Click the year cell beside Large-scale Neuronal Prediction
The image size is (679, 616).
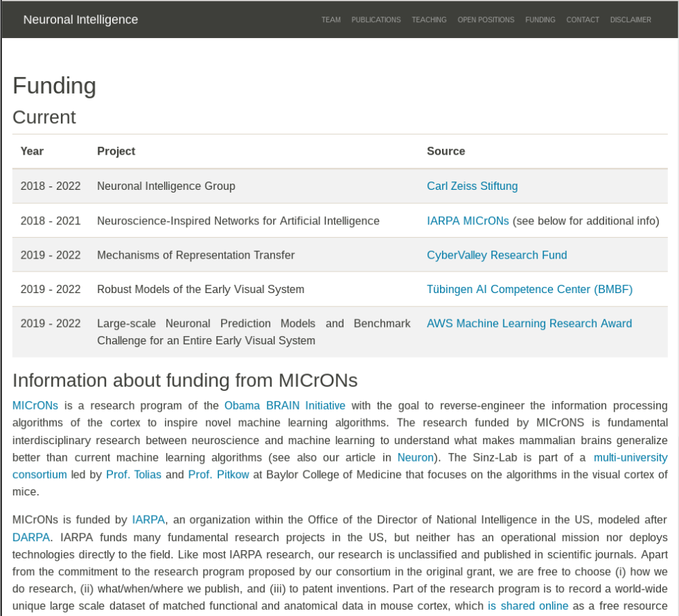click(51, 324)
